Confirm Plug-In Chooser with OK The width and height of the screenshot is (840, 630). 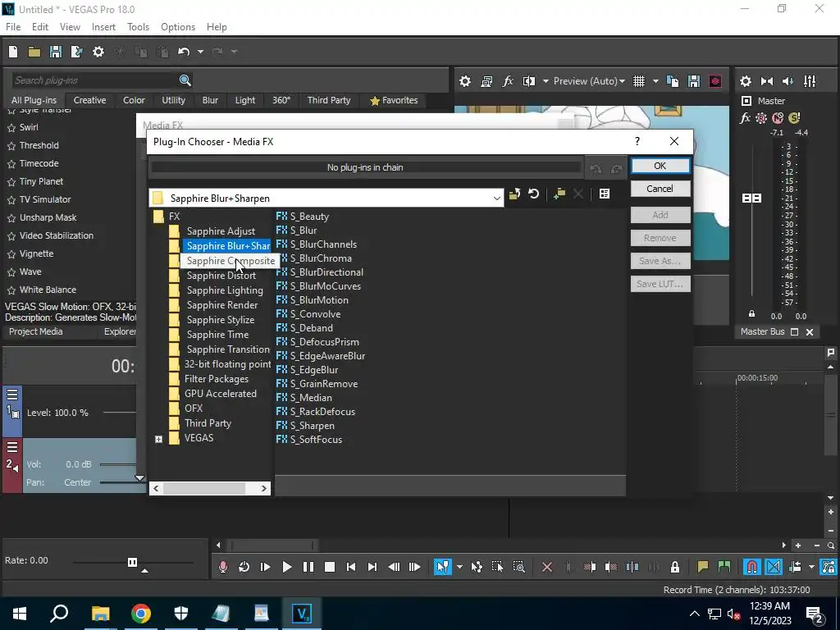[660, 166]
